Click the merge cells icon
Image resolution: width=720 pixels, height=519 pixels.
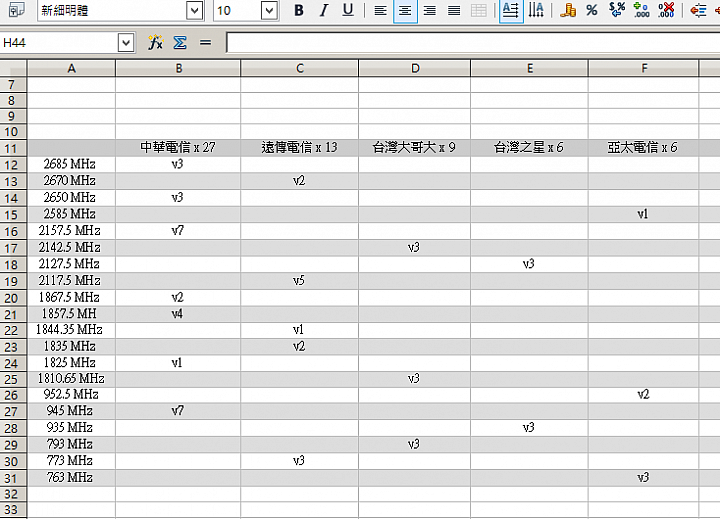click(x=479, y=10)
